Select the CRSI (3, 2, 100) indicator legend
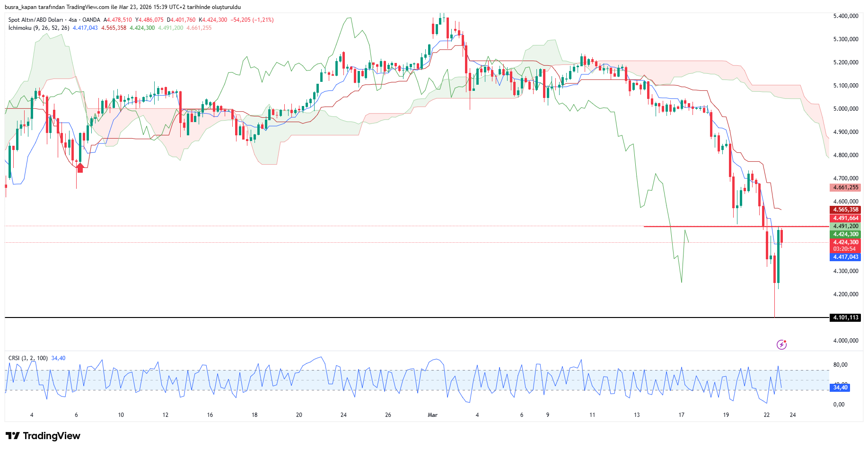 tap(28, 358)
